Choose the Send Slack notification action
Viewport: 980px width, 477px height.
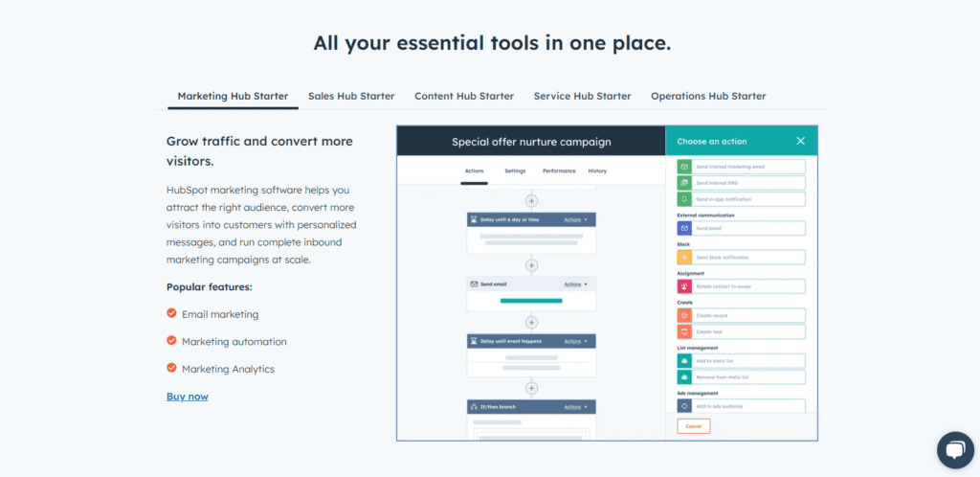tap(742, 258)
